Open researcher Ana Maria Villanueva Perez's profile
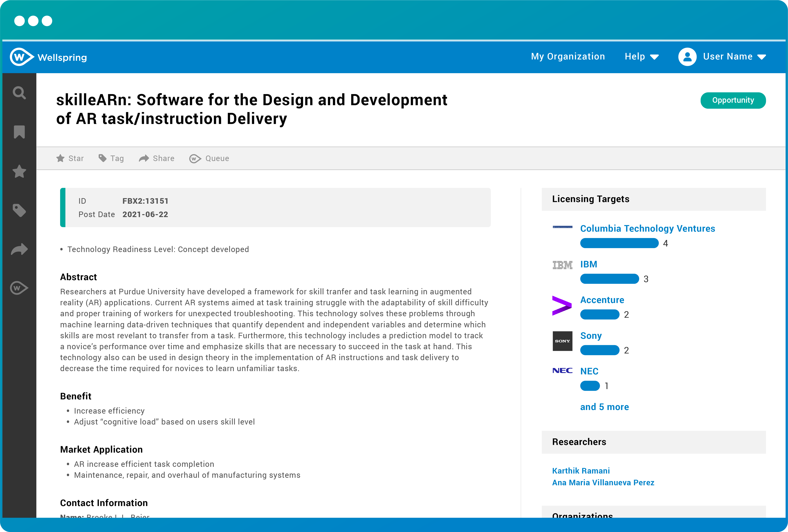 [603, 483]
